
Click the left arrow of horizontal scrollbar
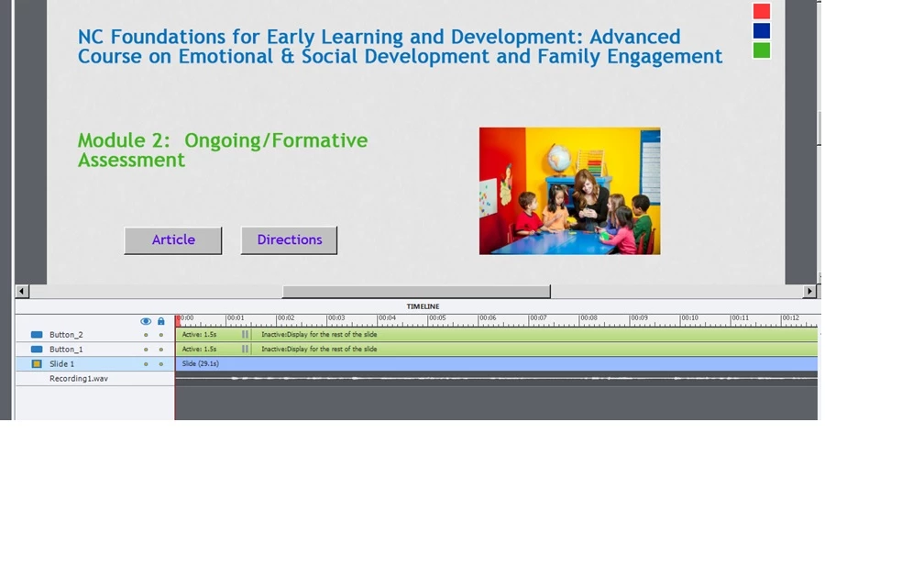point(22,291)
